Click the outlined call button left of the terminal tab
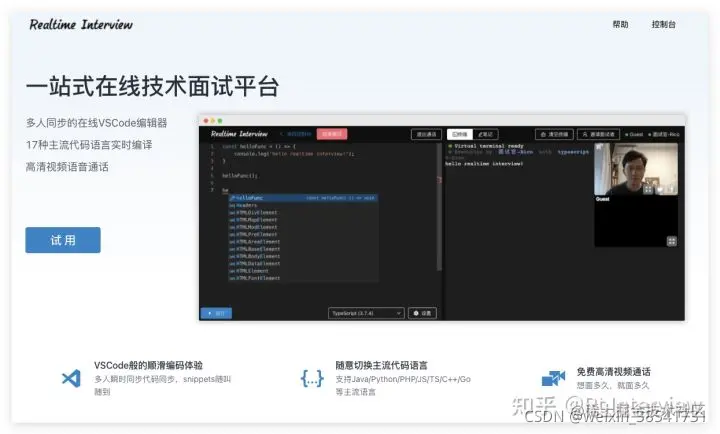Image resolution: width=720 pixels, height=434 pixels. point(426,134)
